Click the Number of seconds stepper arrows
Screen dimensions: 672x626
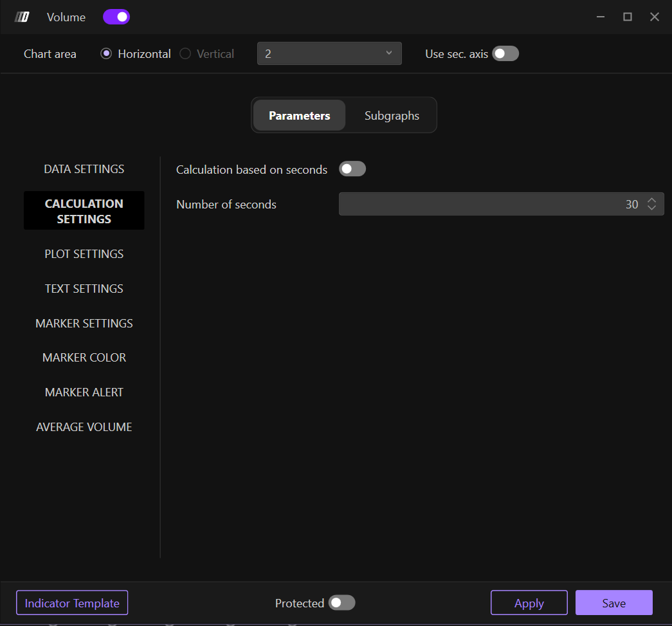pos(652,204)
